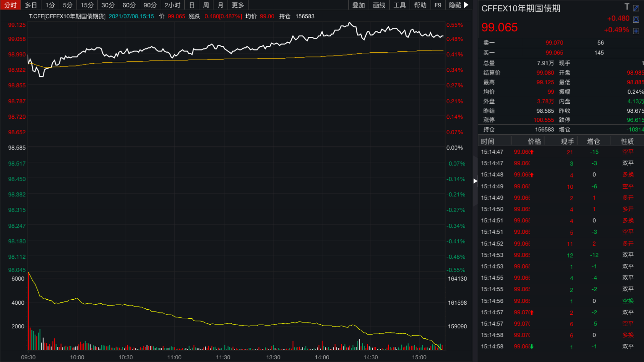Click the CFFEX10年期国债期 contract title
This screenshot has height=362, width=644.
pos(521,8)
